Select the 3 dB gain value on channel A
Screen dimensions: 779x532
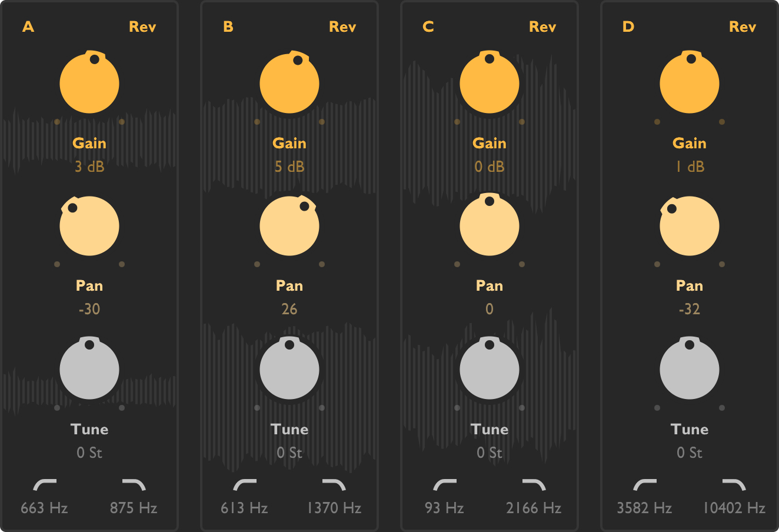tap(89, 167)
